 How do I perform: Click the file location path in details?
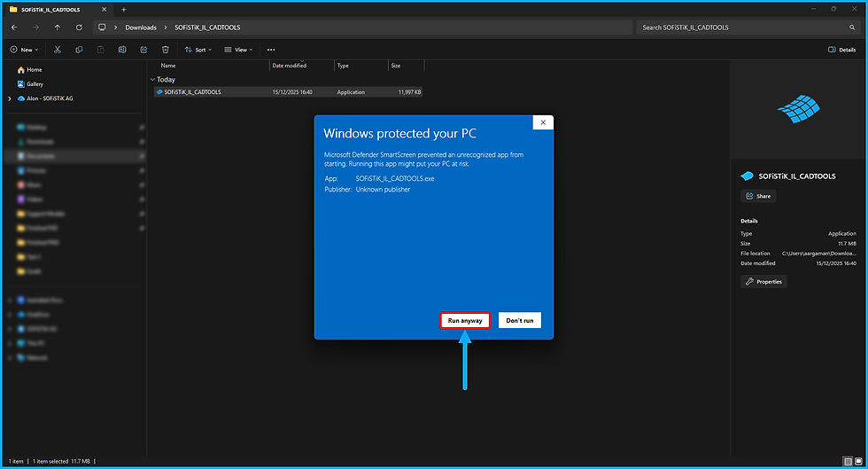pyautogui.click(x=818, y=254)
